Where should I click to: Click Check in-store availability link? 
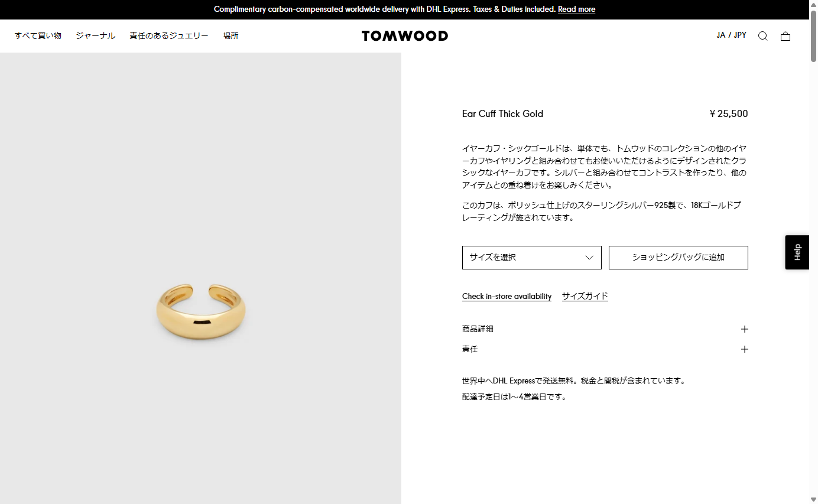point(507,297)
